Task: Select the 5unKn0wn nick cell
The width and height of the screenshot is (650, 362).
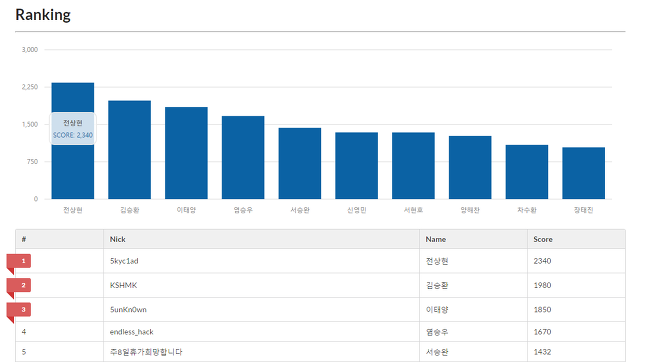Action: [x=262, y=309]
